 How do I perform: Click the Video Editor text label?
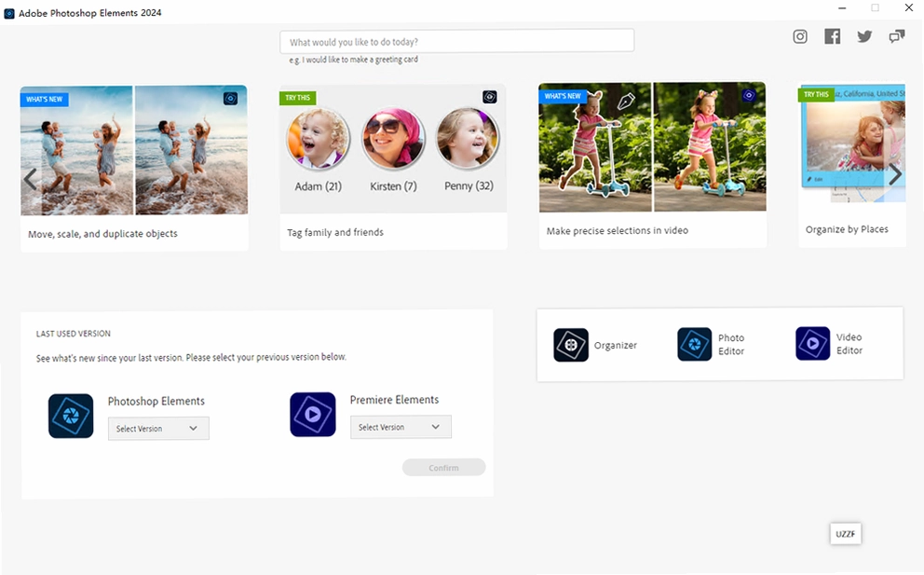click(849, 344)
